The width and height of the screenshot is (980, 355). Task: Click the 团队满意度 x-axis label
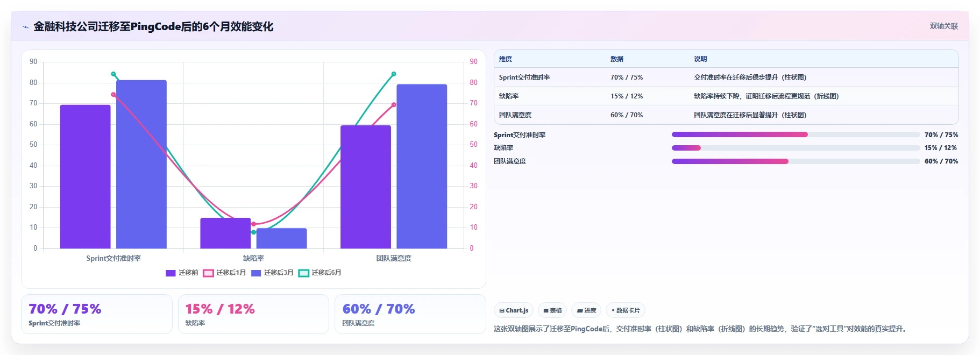tap(394, 259)
